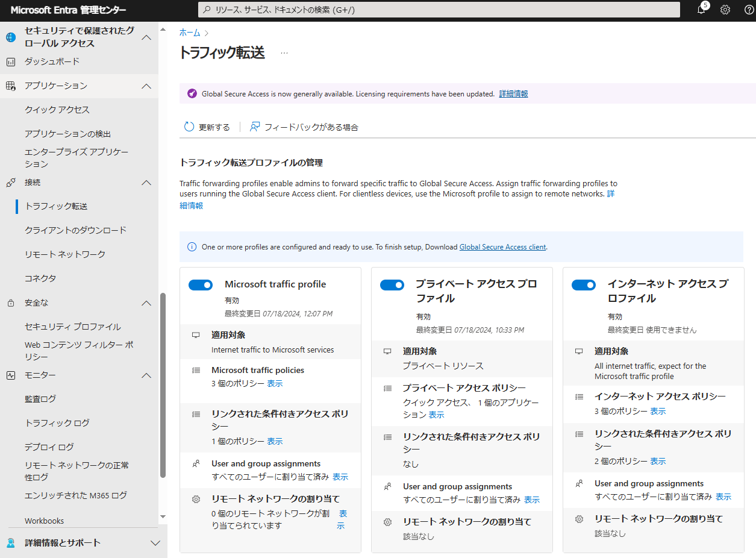The image size is (756, 558).
Task: Go to リモート ネットワーク page
Action: [x=65, y=254]
